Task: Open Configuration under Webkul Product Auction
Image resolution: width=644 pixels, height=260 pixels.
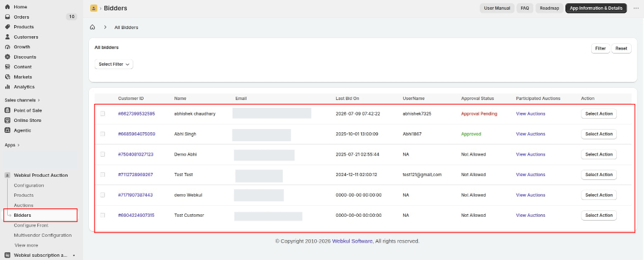Action: [29, 186]
